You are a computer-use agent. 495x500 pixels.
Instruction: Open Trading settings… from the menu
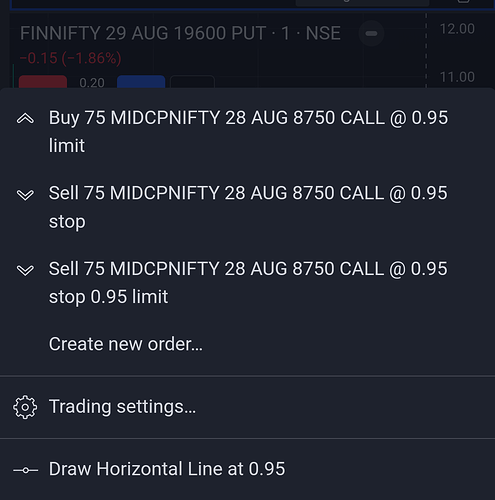pos(247,407)
